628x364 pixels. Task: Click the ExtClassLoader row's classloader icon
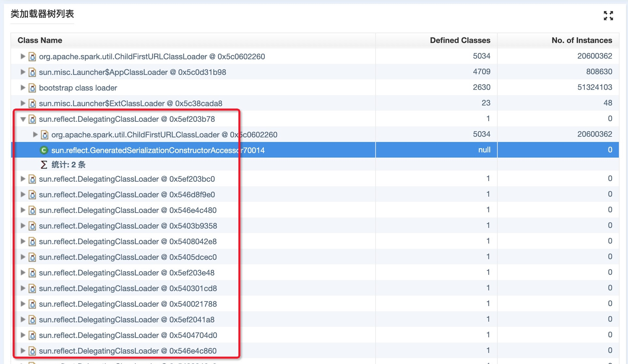pos(32,104)
